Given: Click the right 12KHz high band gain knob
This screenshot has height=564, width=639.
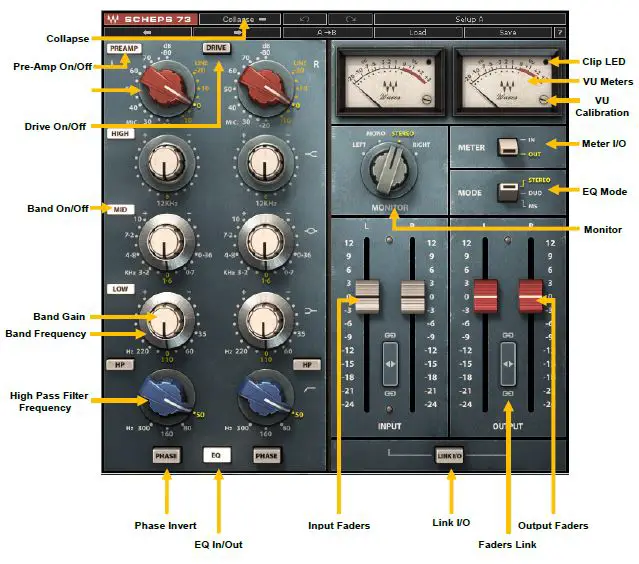Looking at the screenshot, I should click(x=265, y=163).
